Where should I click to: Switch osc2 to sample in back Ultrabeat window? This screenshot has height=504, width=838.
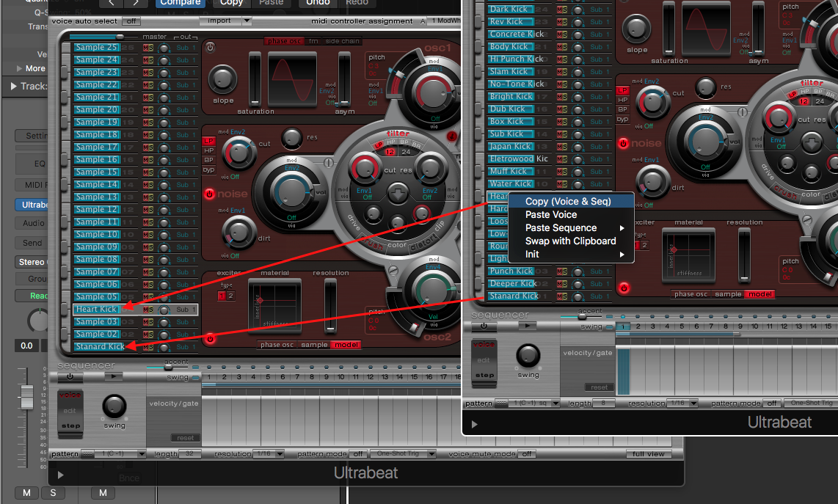(314, 345)
